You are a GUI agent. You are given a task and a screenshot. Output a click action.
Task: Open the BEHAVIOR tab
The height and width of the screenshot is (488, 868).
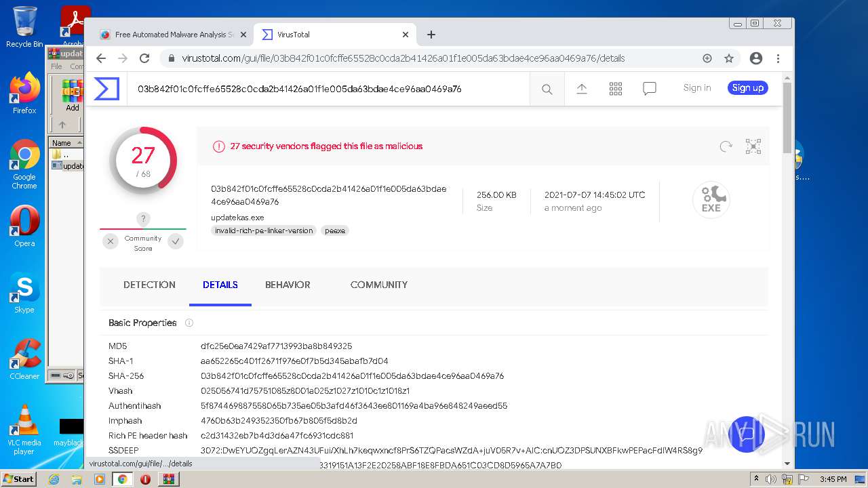[288, 285]
